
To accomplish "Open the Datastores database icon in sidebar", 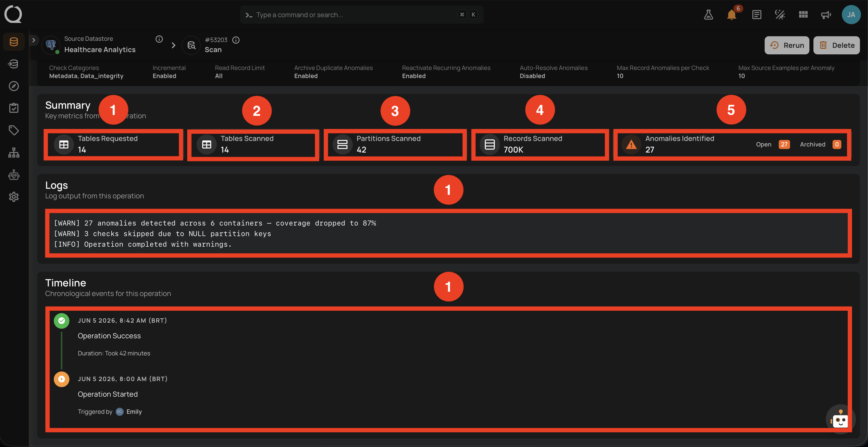I will coord(14,42).
